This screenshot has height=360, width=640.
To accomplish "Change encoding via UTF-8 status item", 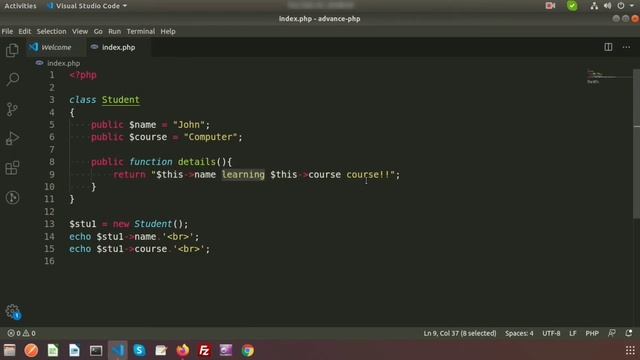I will [x=551, y=333].
